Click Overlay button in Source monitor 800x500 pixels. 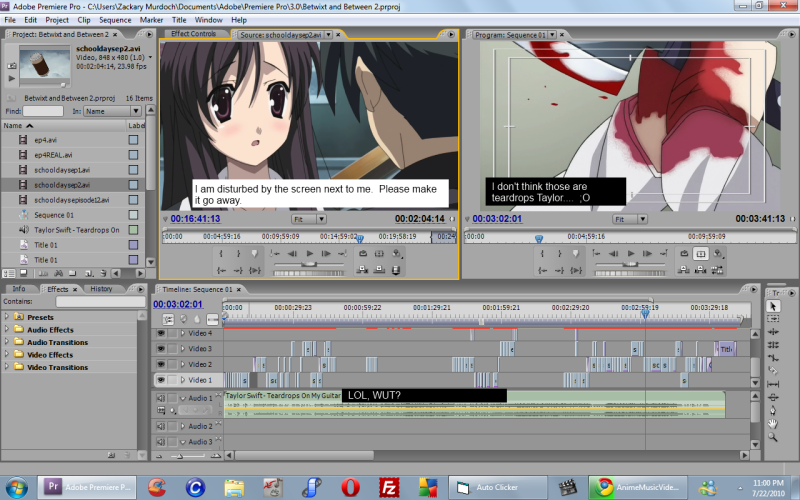pos(379,269)
